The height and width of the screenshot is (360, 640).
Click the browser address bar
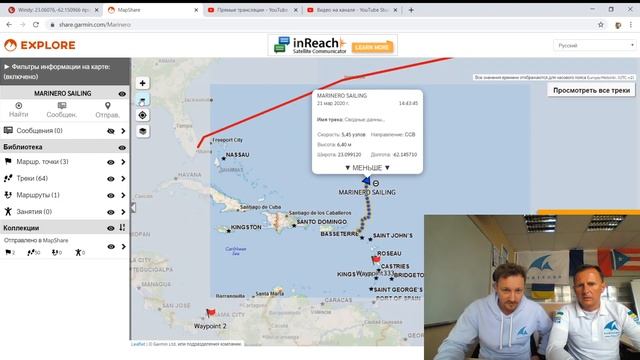tap(322, 25)
